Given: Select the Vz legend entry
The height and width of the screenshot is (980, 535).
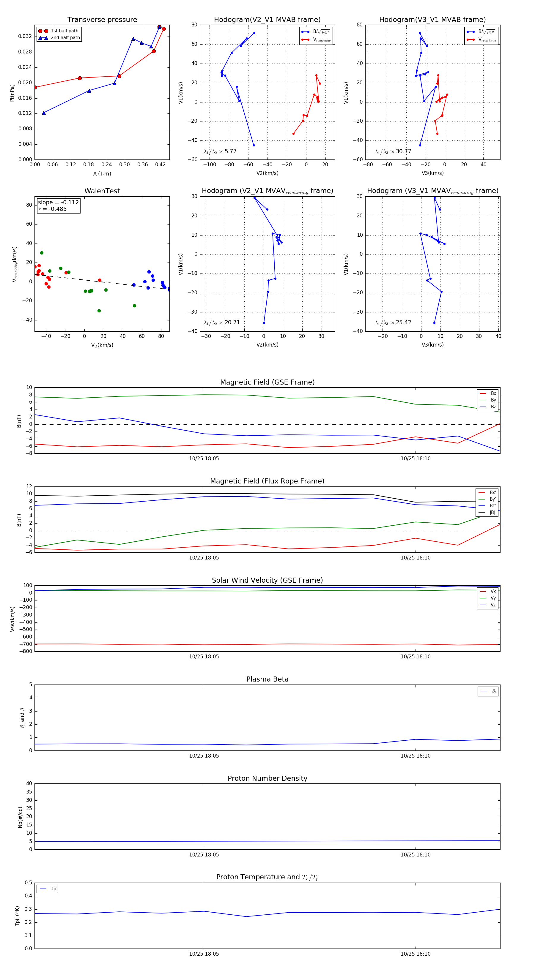Looking at the screenshot, I should pyautogui.click(x=488, y=605).
